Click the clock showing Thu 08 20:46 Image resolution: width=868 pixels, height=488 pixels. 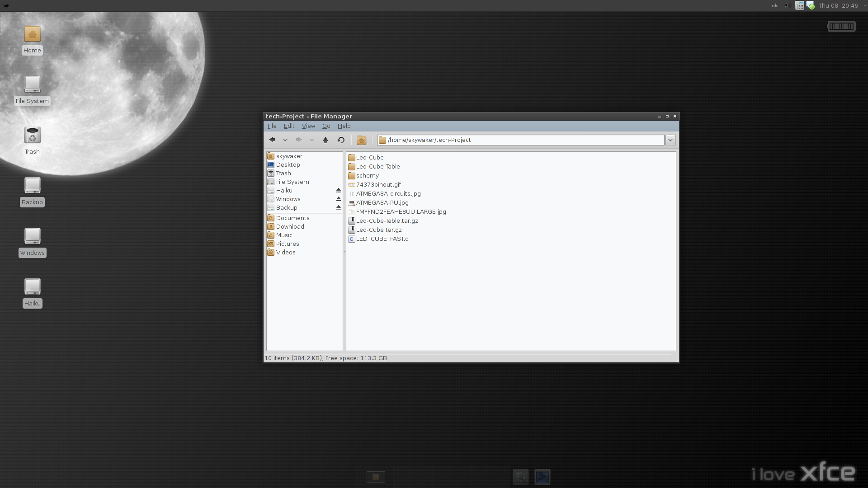[x=838, y=6]
